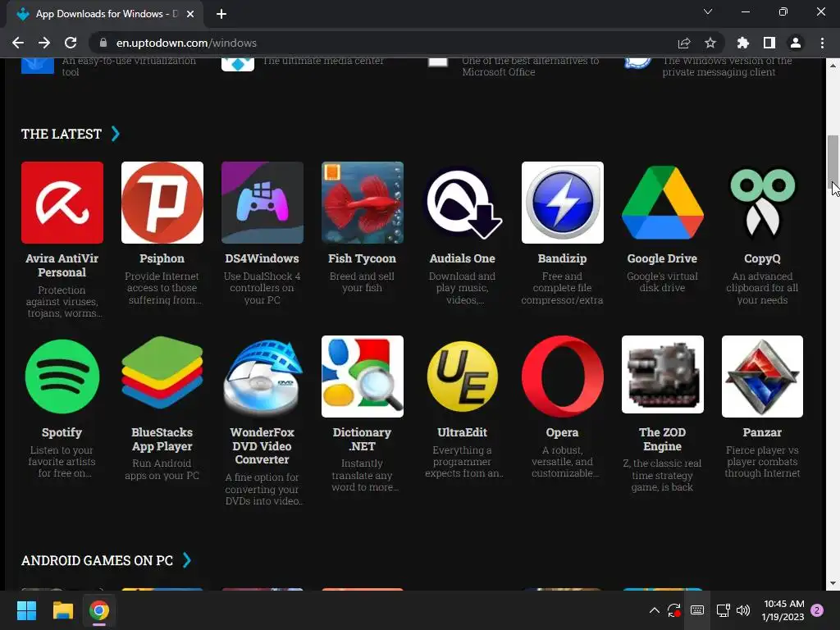
Task: Select the Fish Tycoon game icon
Action: click(x=362, y=203)
